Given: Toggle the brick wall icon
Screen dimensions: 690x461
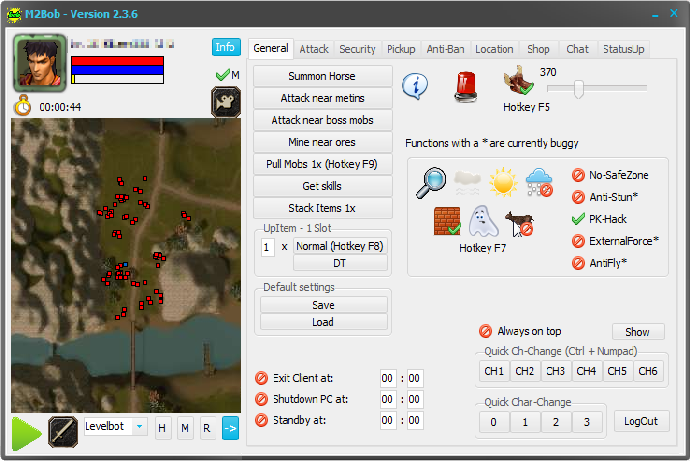Looking at the screenshot, I should pyautogui.click(x=447, y=221).
